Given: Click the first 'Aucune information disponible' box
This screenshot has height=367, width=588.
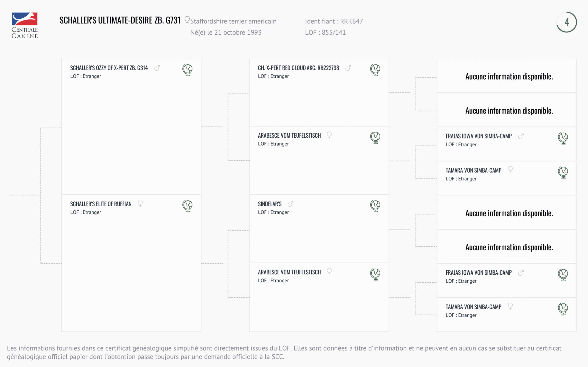Looking at the screenshot, I should click(x=509, y=76).
